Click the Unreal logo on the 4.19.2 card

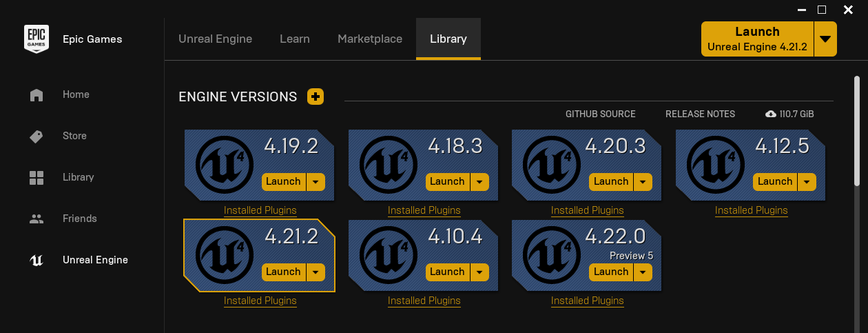point(224,165)
